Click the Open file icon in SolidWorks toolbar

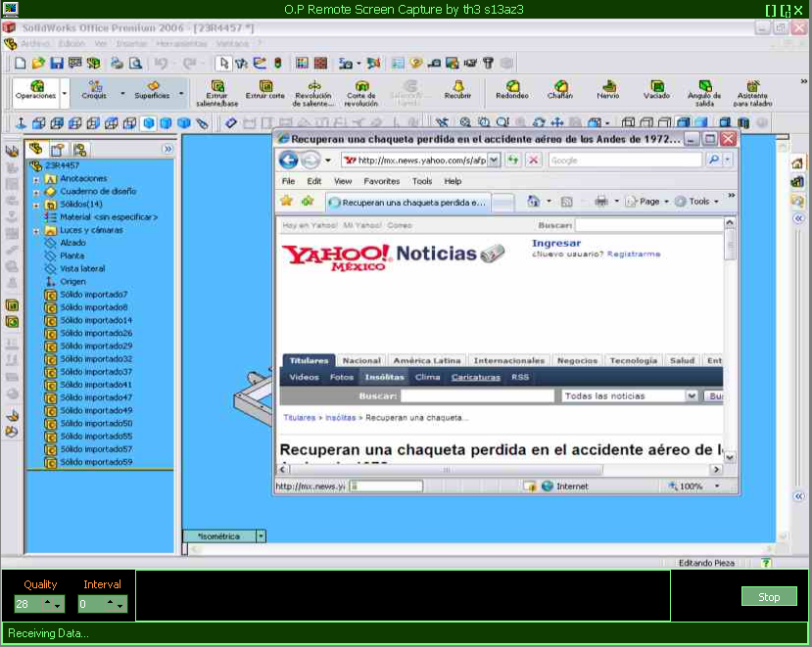pyautogui.click(x=38, y=64)
